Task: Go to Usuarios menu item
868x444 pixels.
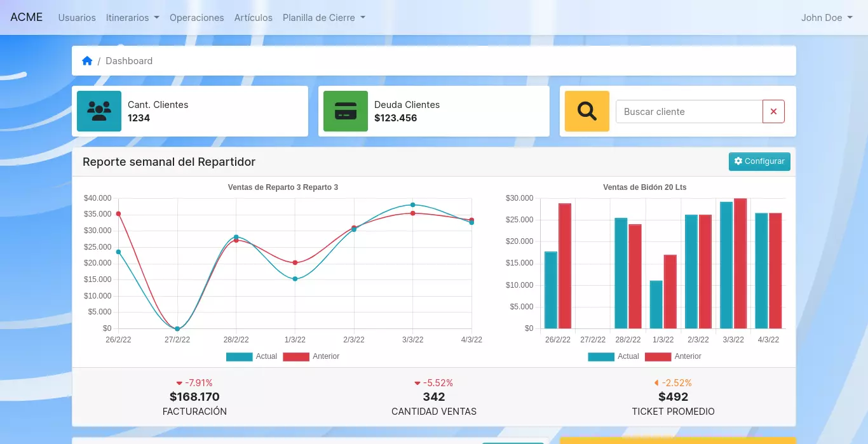Action: coord(77,18)
